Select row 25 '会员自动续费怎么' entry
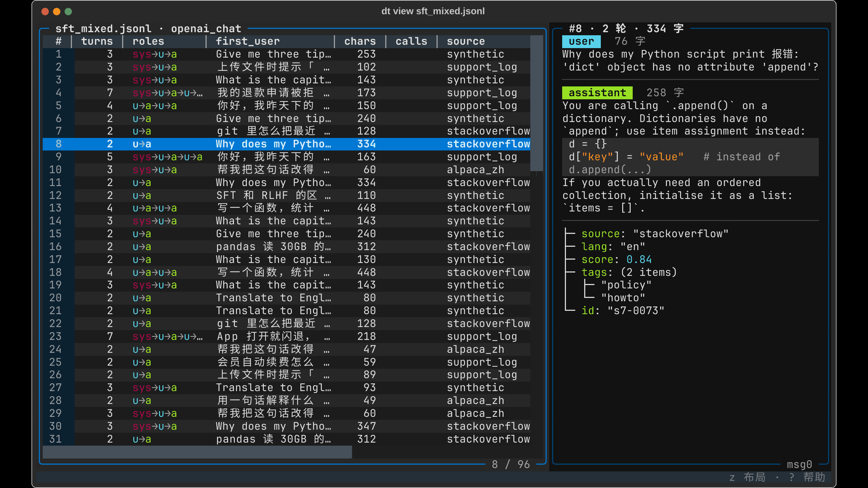 pyautogui.click(x=287, y=362)
